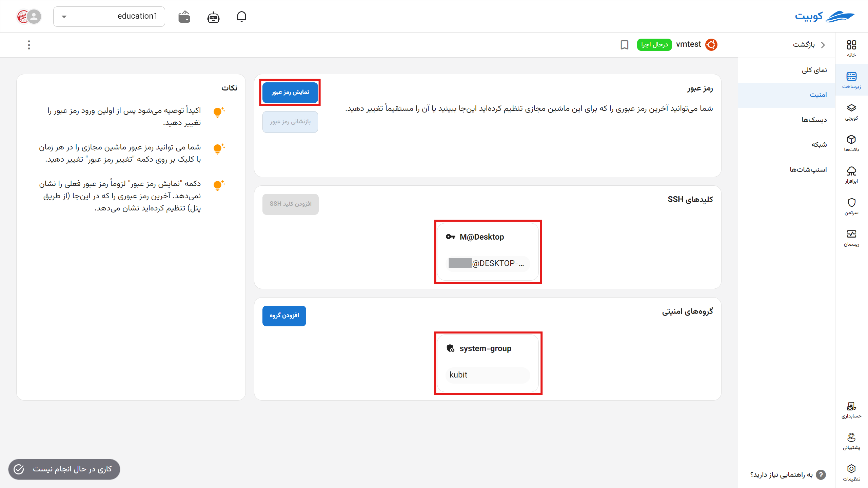Select the سرتمن shield icon
This screenshot has height=488, width=868.
(852, 205)
